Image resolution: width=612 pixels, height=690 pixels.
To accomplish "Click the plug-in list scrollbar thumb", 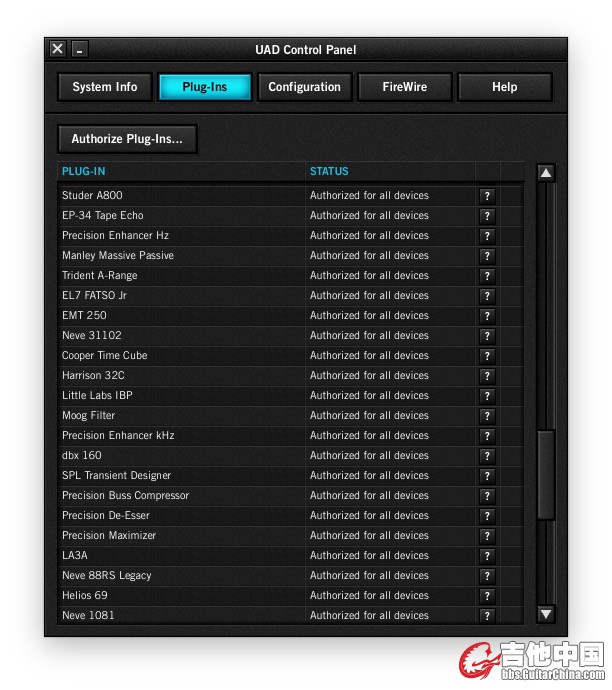I will tap(546, 474).
